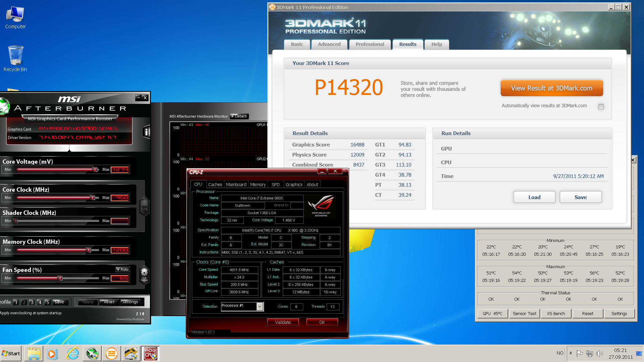Select Afterburner profile 5
Screen dimensions: 644x362
[48, 302]
